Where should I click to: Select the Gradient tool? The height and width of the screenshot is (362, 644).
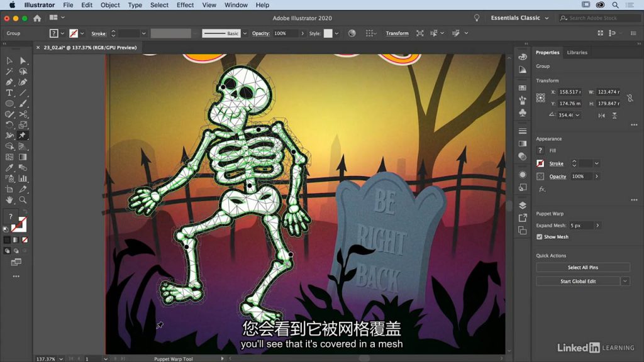(x=23, y=156)
